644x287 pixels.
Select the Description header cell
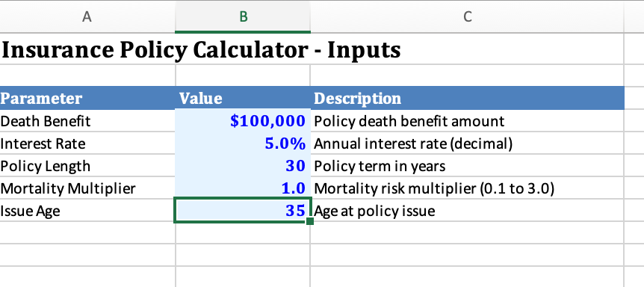(468, 98)
